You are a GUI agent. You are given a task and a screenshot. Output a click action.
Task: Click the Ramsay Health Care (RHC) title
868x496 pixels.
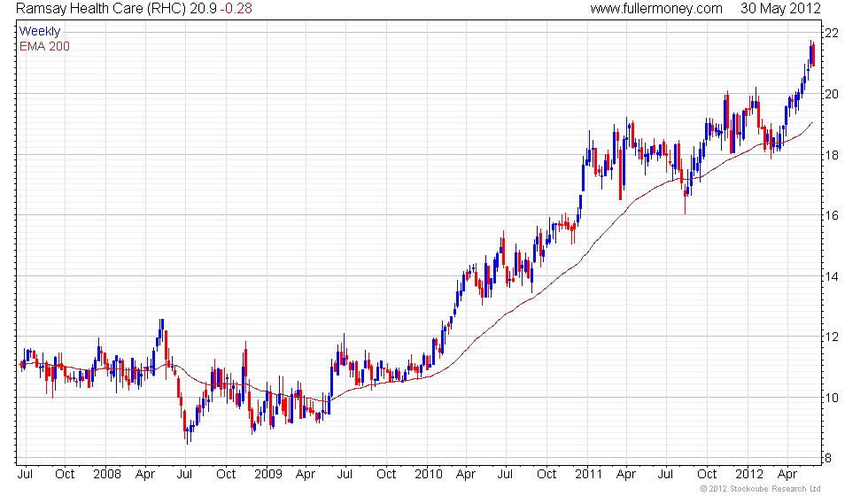coord(100,9)
